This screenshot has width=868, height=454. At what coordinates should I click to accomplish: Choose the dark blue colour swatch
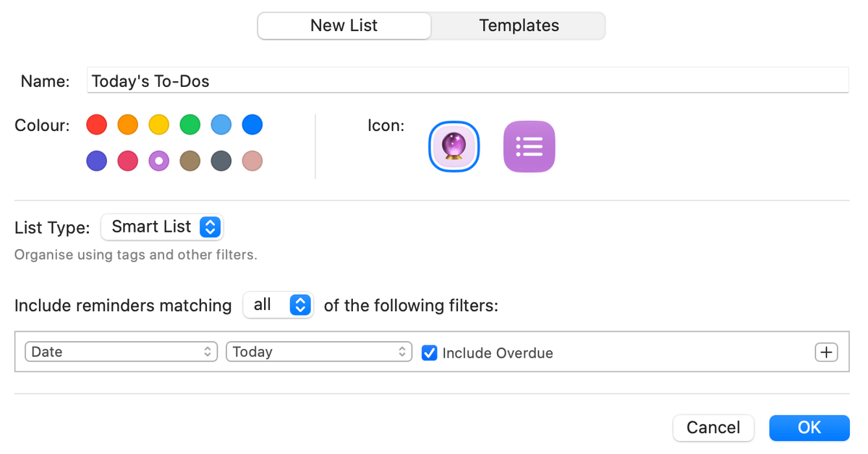click(x=252, y=125)
